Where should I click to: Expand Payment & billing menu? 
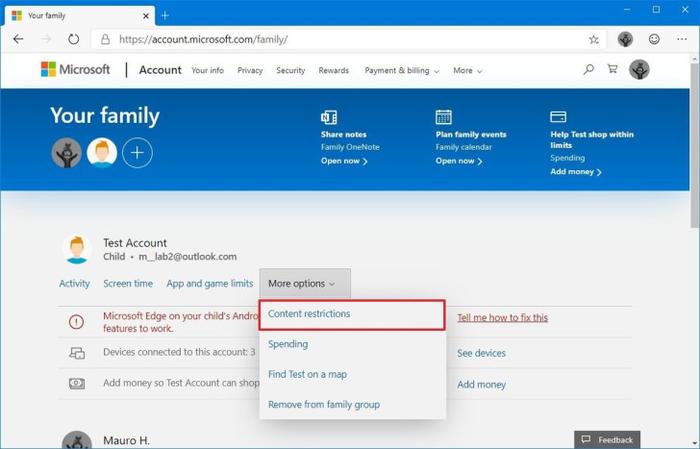coord(401,71)
